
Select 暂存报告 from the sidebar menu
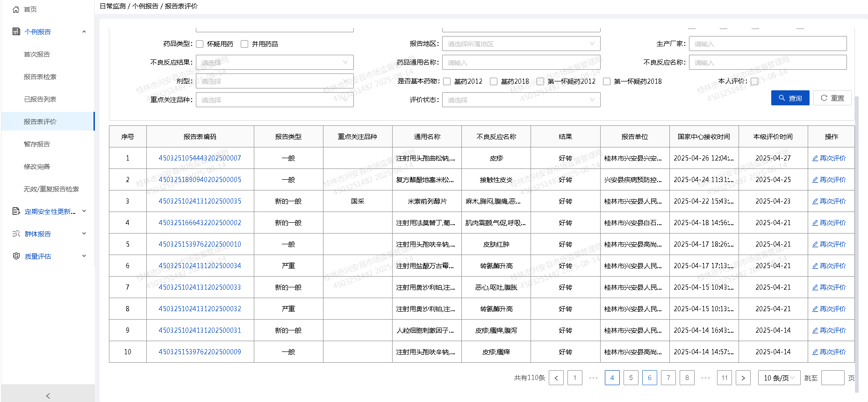point(37,144)
